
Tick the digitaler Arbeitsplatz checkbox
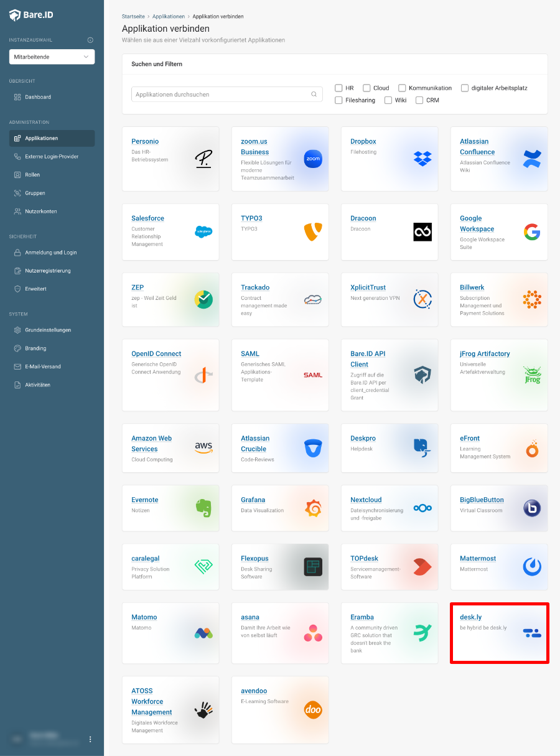coord(465,88)
